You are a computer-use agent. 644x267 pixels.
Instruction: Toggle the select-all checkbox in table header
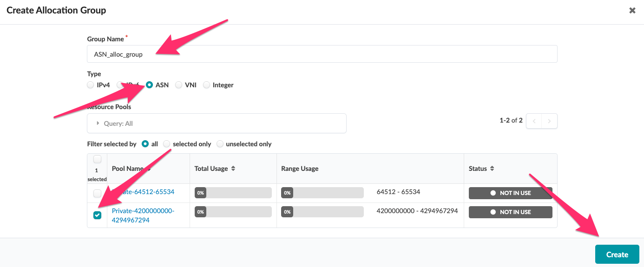(97, 160)
